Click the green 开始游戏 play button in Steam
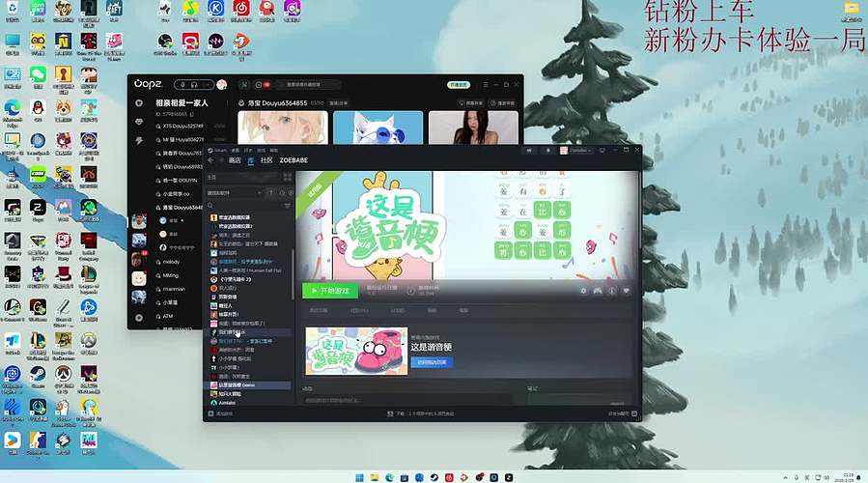The width and height of the screenshot is (868, 483). click(330, 291)
